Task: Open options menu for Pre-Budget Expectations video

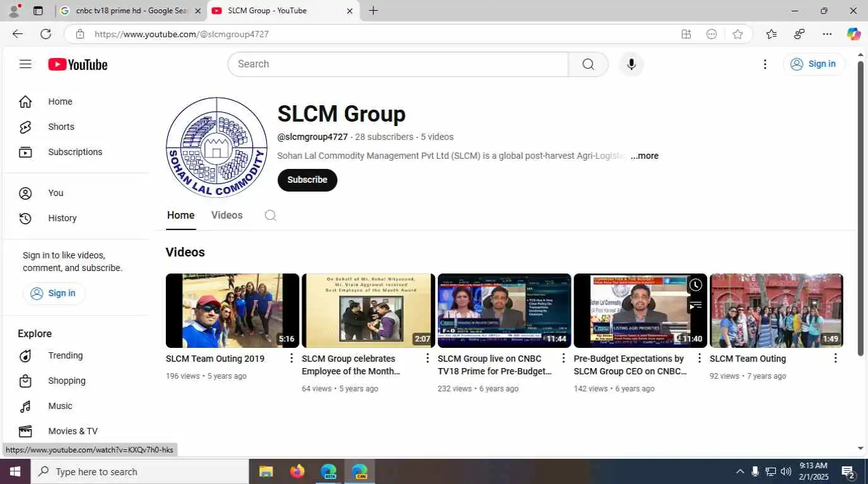Action: click(x=699, y=359)
